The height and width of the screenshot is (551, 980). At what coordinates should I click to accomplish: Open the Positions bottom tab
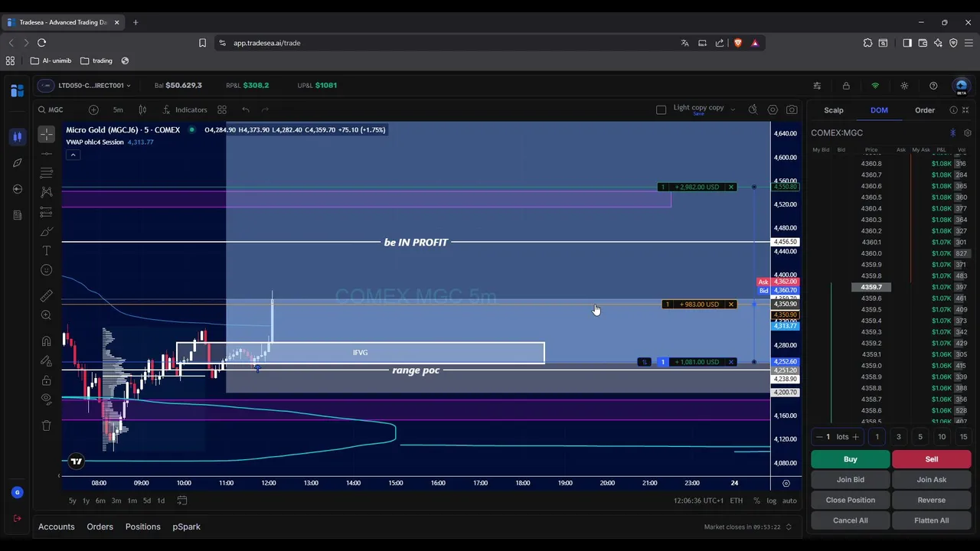click(x=143, y=527)
